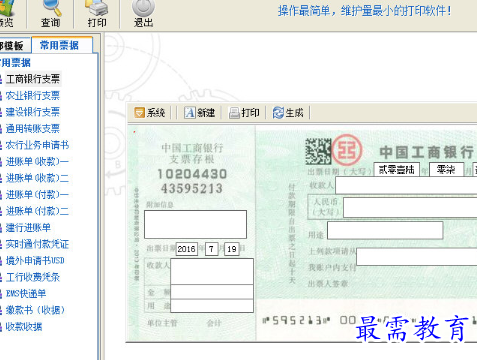Click the year field showing 2016
Viewport: 477px width, 360px height.
pyautogui.click(x=187, y=249)
